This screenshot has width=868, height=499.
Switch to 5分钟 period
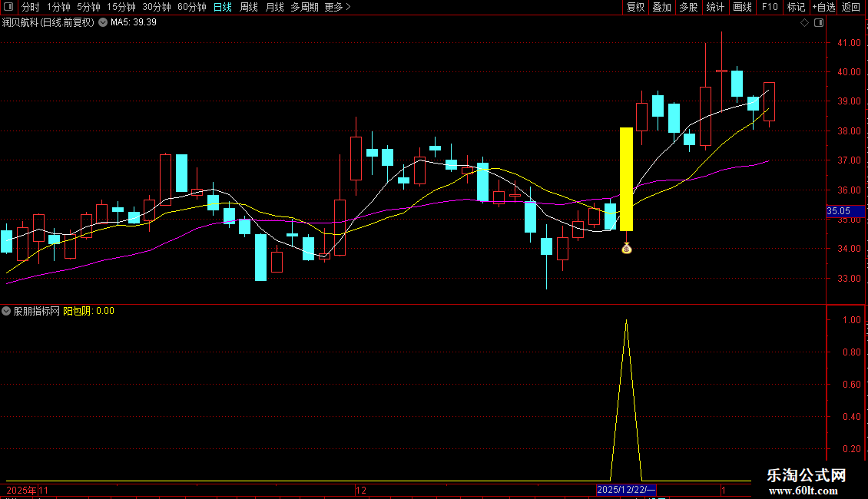88,7
